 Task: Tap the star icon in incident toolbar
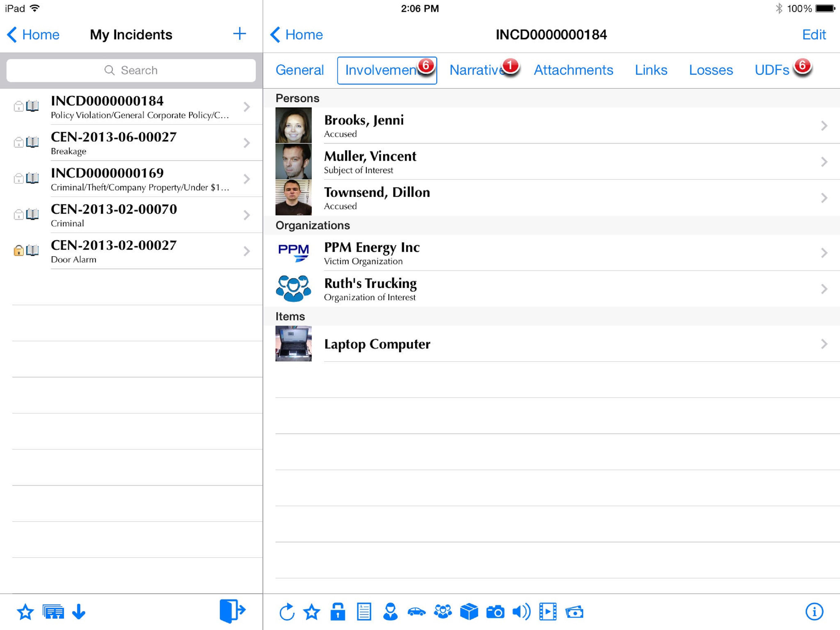pos(312,612)
